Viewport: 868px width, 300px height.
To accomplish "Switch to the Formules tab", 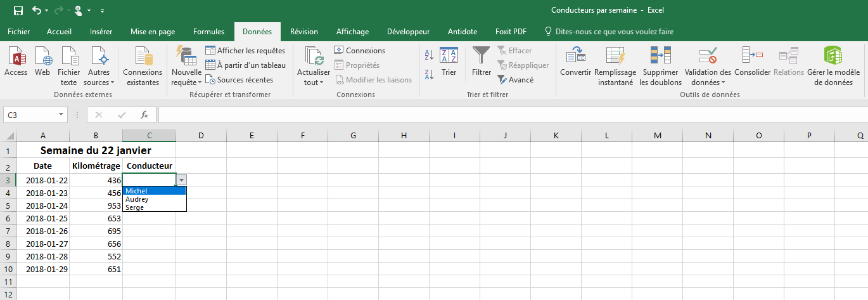I will point(208,32).
